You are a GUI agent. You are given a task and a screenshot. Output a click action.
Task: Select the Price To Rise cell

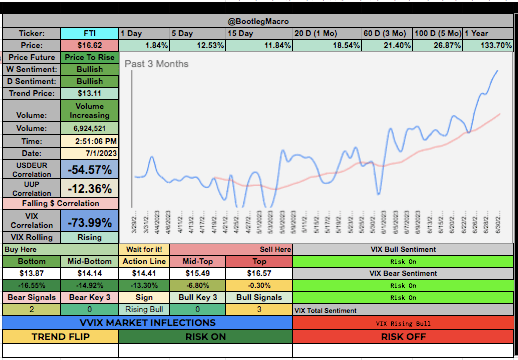(x=89, y=57)
